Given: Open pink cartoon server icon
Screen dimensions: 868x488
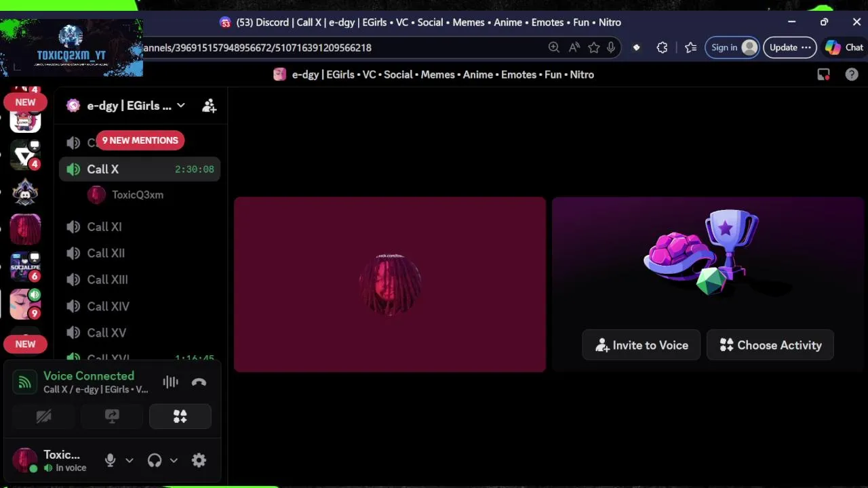Looking at the screenshot, I should (x=25, y=122).
